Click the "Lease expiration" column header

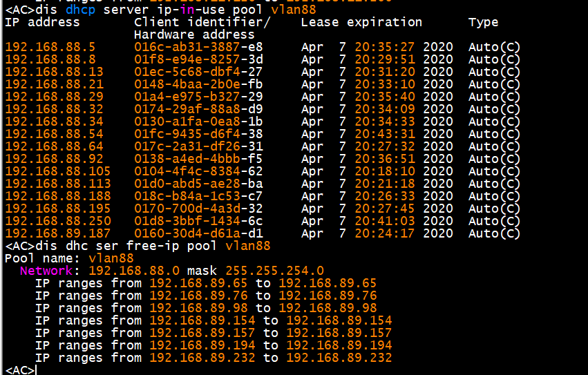[361, 22]
